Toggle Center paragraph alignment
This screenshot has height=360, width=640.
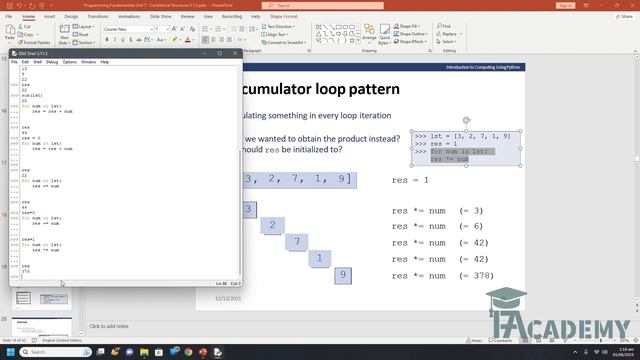click(213, 40)
